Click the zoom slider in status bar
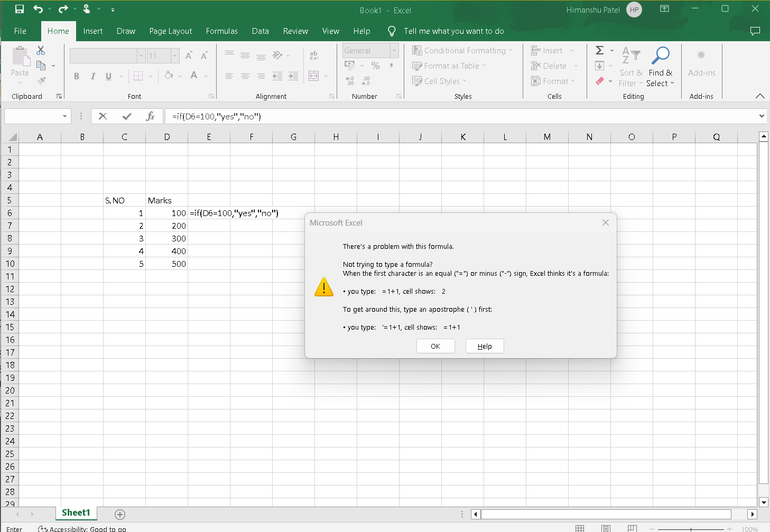Image resolution: width=770 pixels, height=532 pixels. click(x=691, y=529)
